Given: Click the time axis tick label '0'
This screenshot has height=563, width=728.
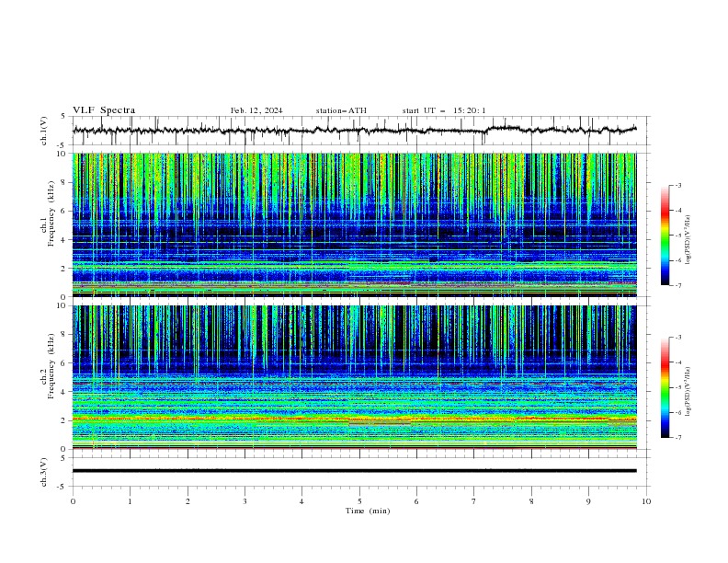Looking at the screenshot, I should coord(73,501).
